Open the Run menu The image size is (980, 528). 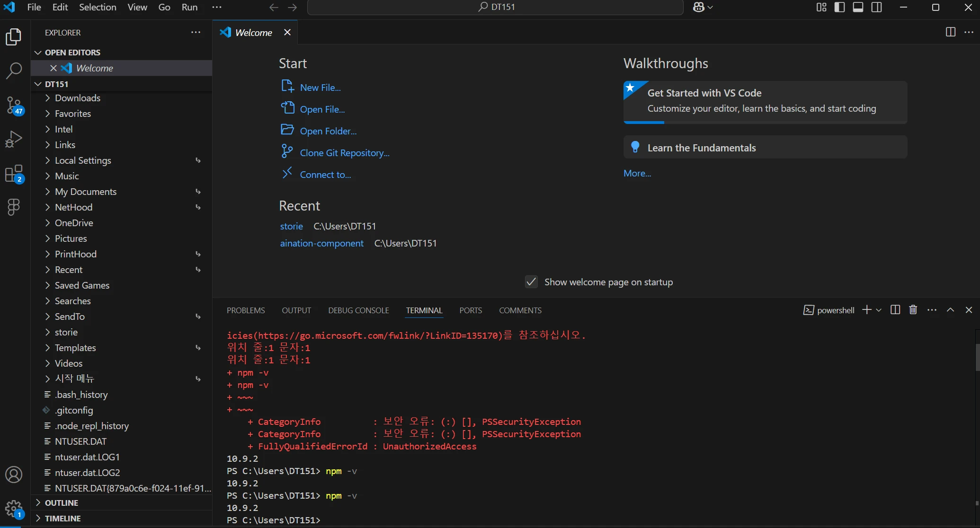pos(190,7)
